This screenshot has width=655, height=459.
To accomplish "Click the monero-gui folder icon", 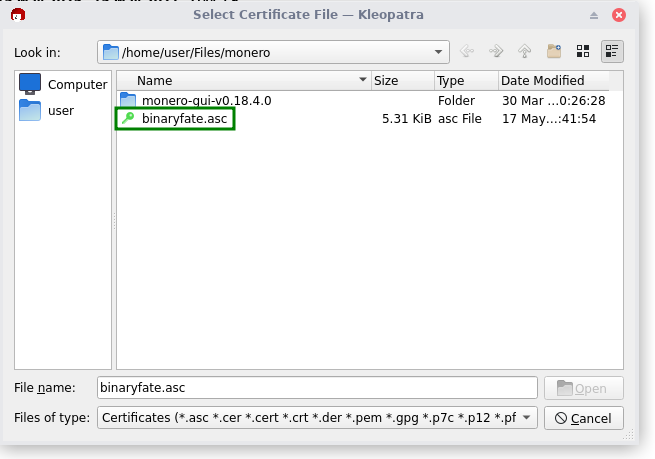I will [x=128, y=100].
